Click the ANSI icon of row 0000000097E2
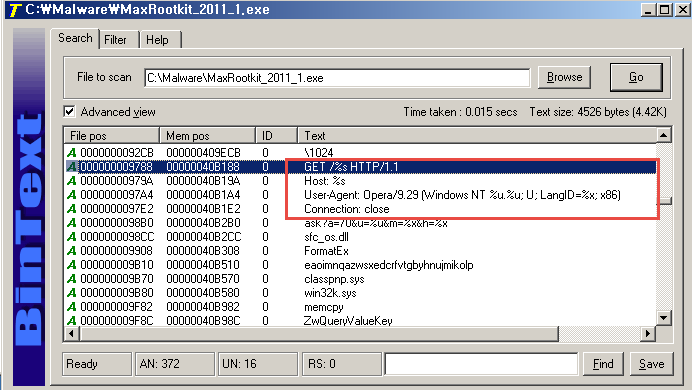 (71, 209)
